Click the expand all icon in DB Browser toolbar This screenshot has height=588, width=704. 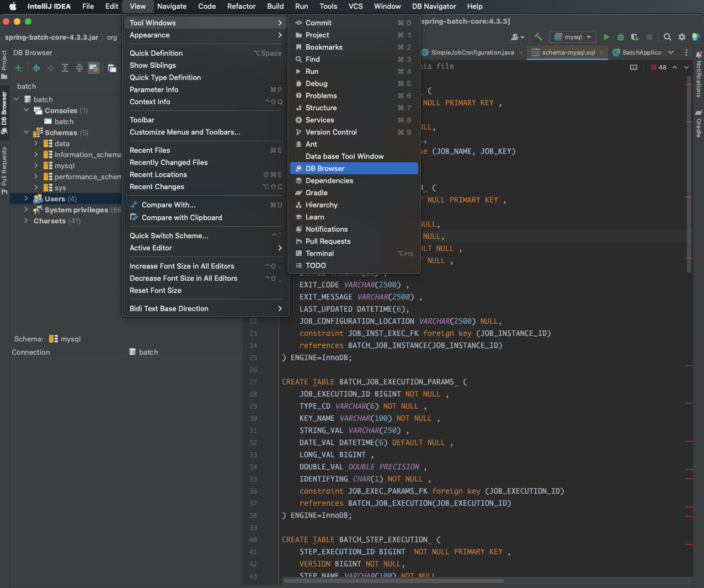point(65,68)
